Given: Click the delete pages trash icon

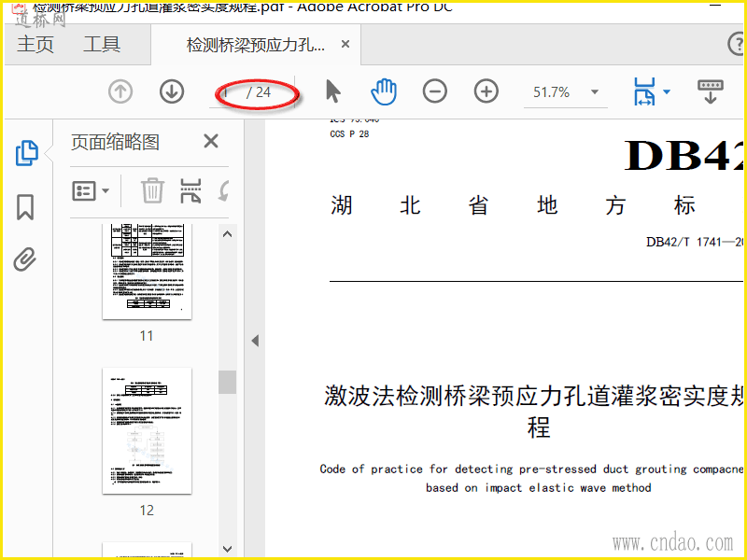Looking at the screenshot, I should pos(152,190).
